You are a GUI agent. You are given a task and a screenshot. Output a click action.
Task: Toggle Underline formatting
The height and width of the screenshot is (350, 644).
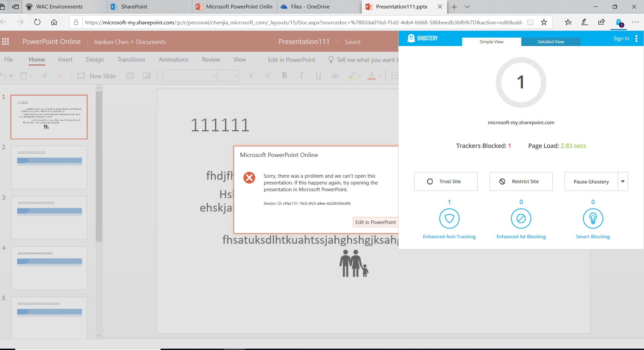pos(318,75)
